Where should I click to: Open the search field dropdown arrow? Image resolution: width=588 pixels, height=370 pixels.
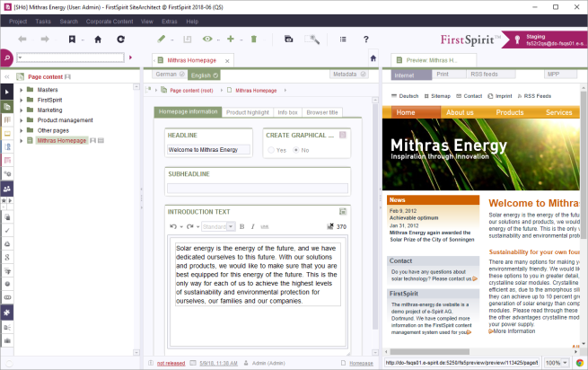click(21, 57)
